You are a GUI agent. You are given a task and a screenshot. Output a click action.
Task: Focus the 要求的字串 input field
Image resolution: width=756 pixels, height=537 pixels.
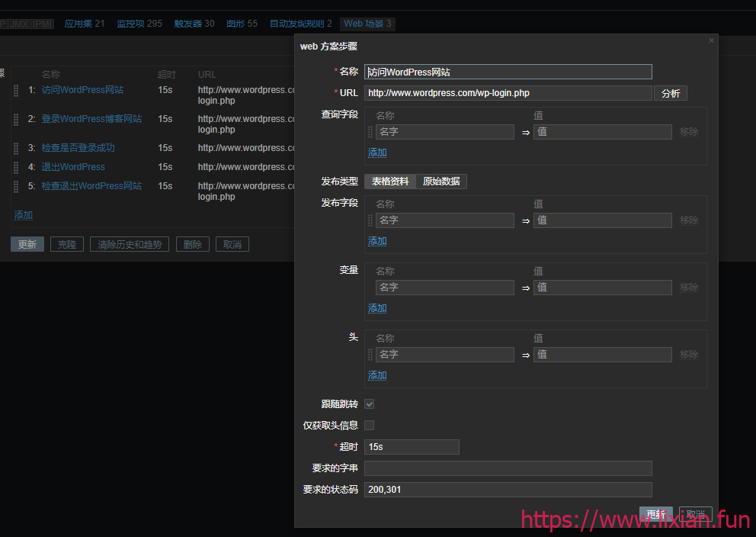[x=508, y=468]
